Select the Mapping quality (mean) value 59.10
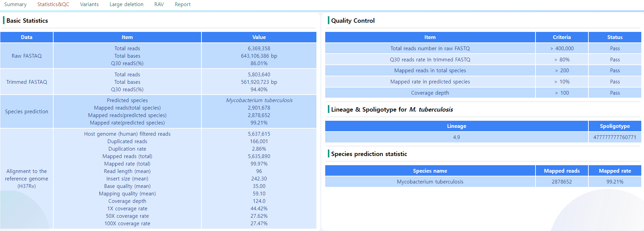The image size is (644, 231). point(259,194)
